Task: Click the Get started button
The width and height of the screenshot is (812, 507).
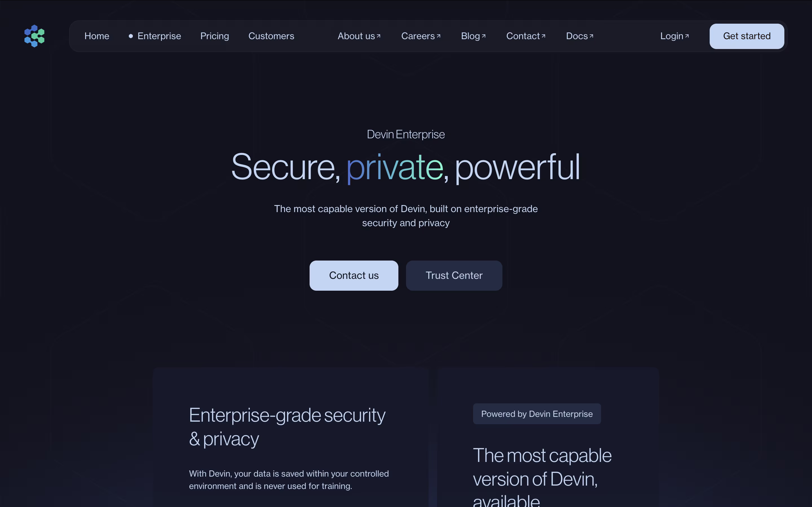Action: click(x=747, y=36)
